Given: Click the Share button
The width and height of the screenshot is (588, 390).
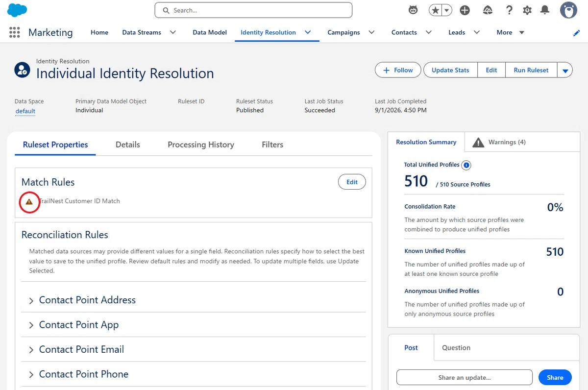Looking at the screenshot, I should pos(555,377).
